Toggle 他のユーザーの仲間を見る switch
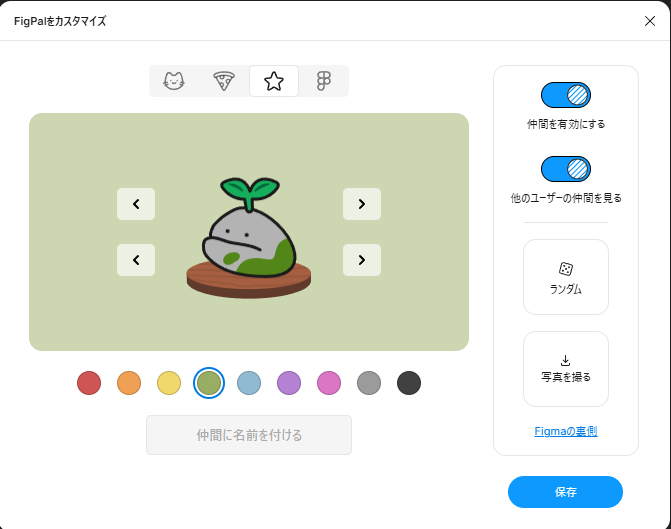The width and height of the screenshot is (671, 529). tap(565, 168)
